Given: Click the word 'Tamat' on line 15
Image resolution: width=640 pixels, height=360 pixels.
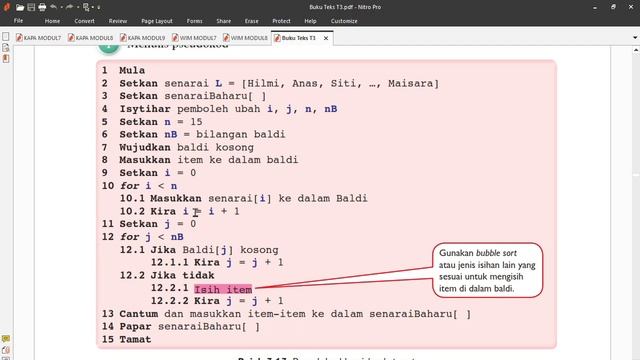Looking at the screenshot, I should pos(135,339).
